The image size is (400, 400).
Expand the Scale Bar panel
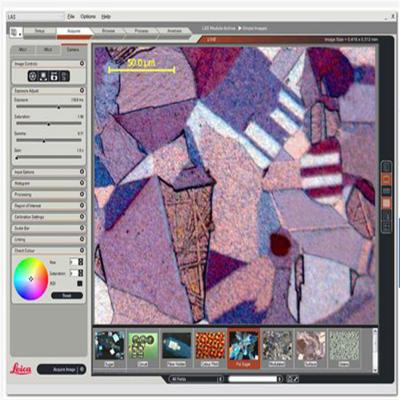coord(82,228)
